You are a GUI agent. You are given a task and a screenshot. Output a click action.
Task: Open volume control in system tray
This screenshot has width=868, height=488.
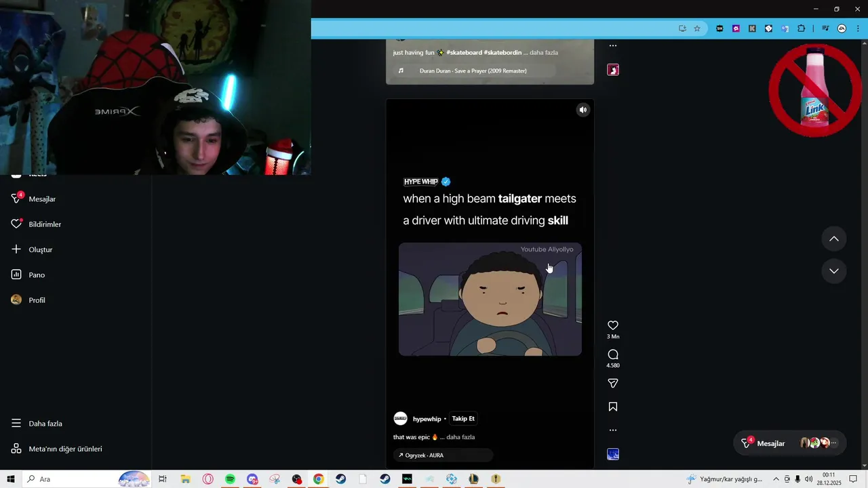coord(808,479)
